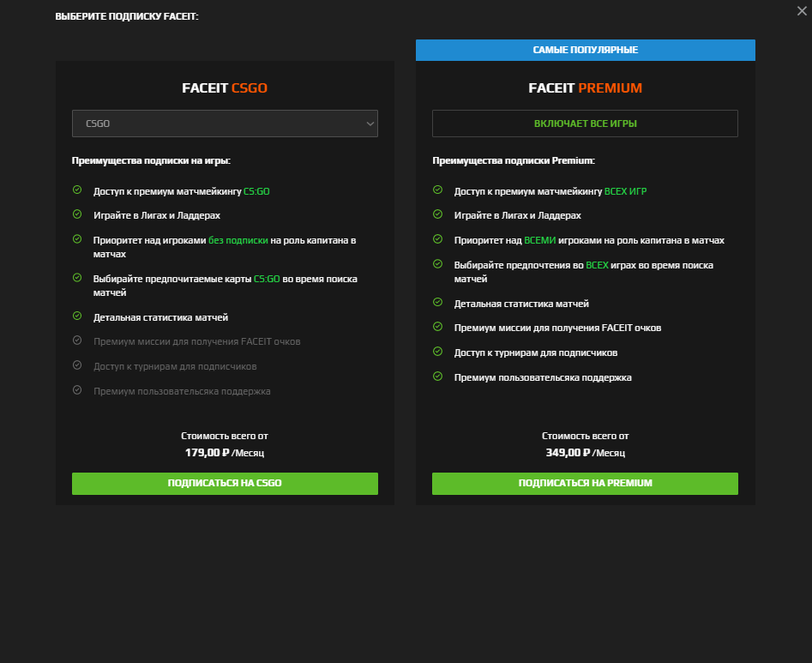Image resolution: width=812 pixels, height=663 pixels.
Task: Click check icon beside Премиум поддержка in Premium plan
Action: [x=437, y=376]
